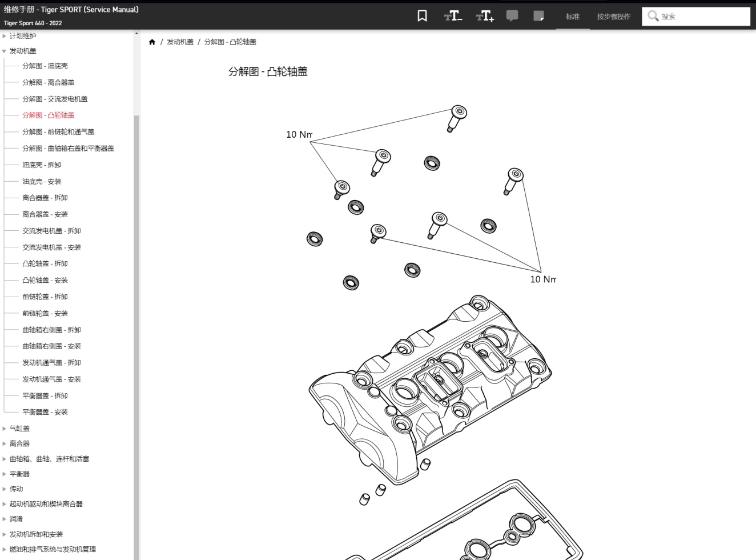Click the sticky-note annotation icon
Screen dimensions: 756x560
coord(539,15)
